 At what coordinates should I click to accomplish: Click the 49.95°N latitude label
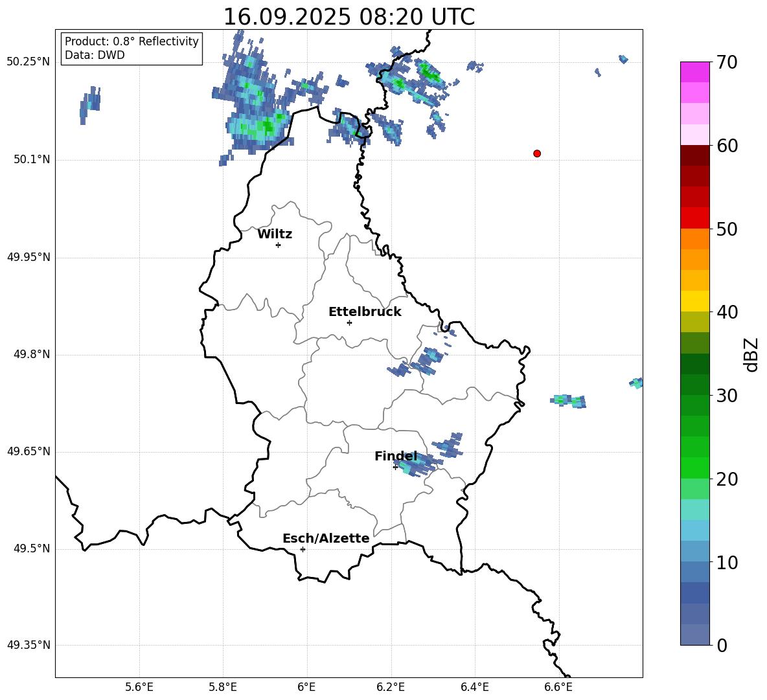click(x=29, y=257)
